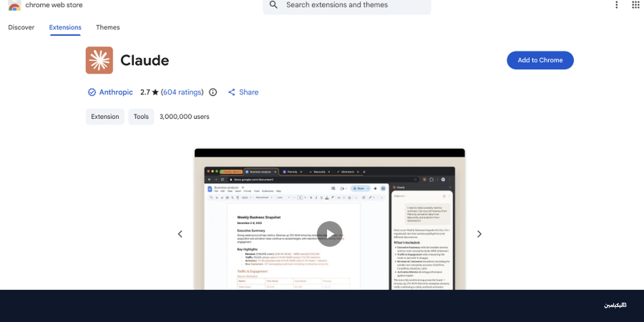Click the search magnifier icon
Viewport: 644px width, 322px height.
click(273, 5)
